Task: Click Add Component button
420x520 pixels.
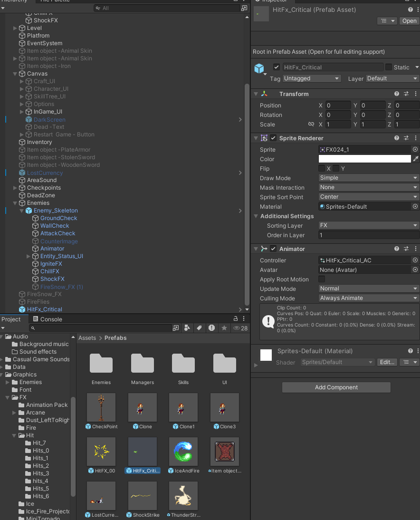Action: [336, 387]
